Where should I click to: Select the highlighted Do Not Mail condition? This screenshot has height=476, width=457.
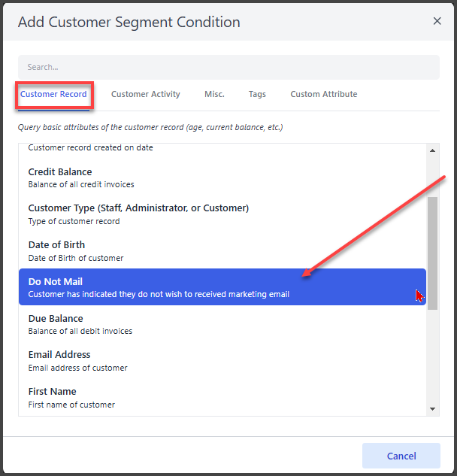[222, 287]
